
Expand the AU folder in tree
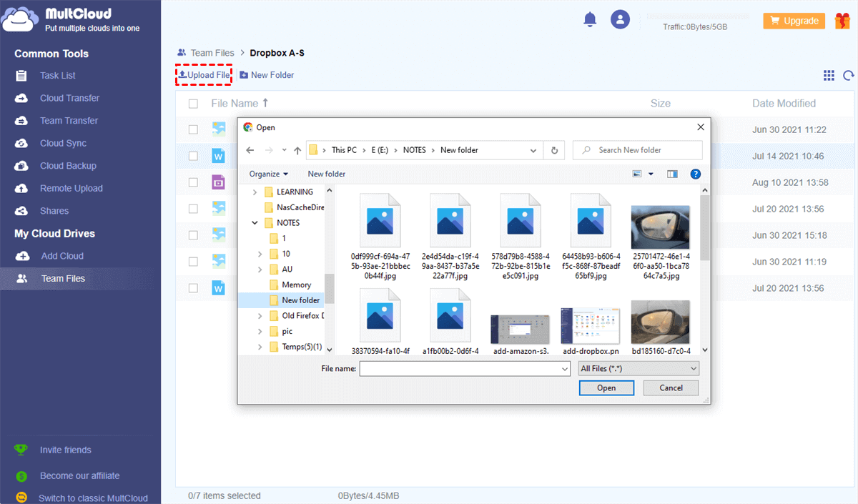click(x=259, y=270)
